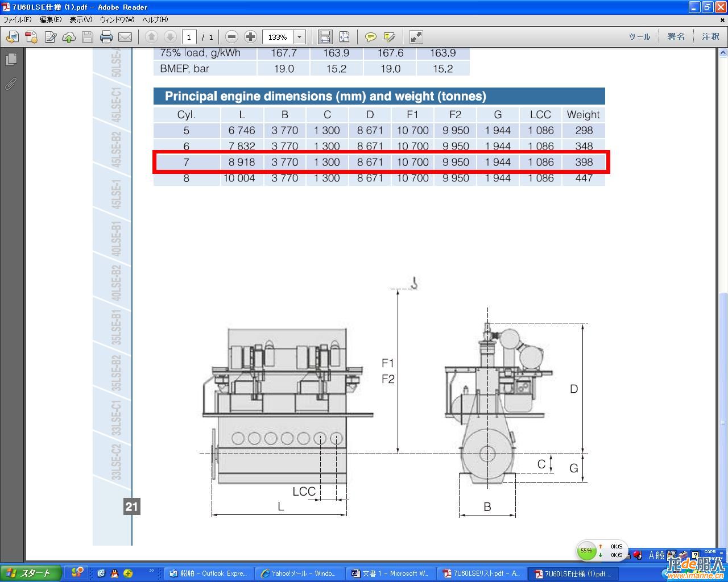Switch to read mode with expand icon

416,37
